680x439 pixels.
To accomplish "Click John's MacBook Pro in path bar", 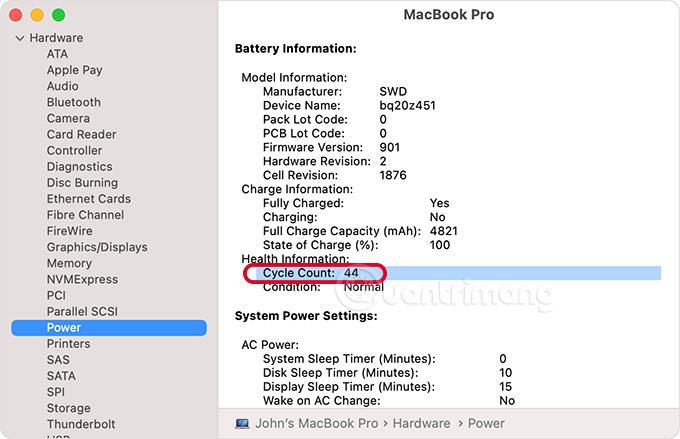I will tap(316, 424).
